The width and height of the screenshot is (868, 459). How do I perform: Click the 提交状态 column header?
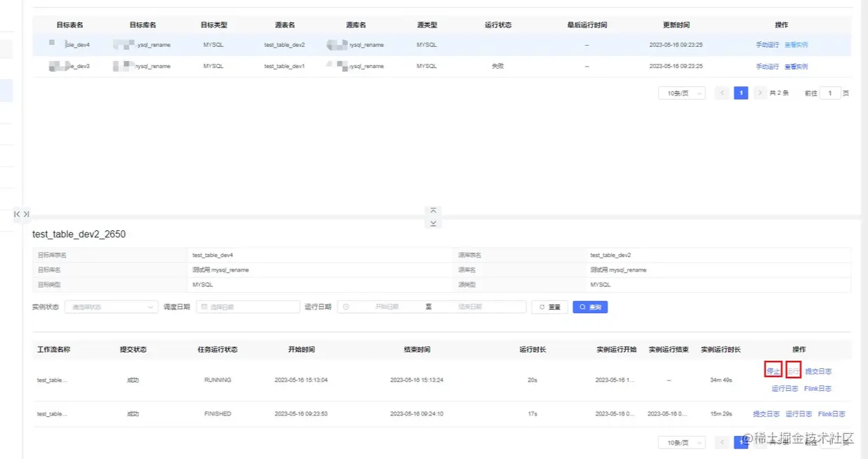pos(133,350)
